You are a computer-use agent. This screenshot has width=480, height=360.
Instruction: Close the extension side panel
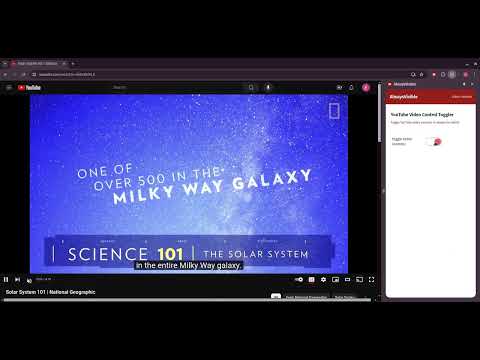[x=472, y=84]
